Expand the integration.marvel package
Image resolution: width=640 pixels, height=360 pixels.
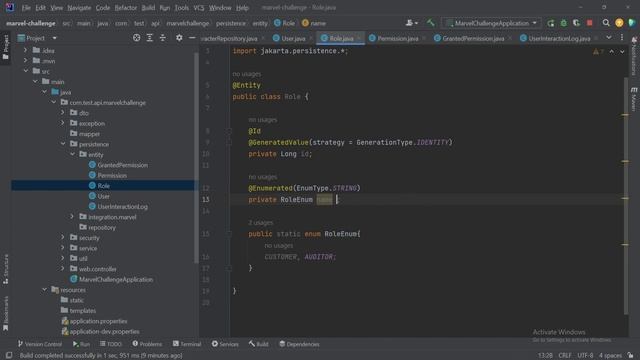click(x=72, y=217)
